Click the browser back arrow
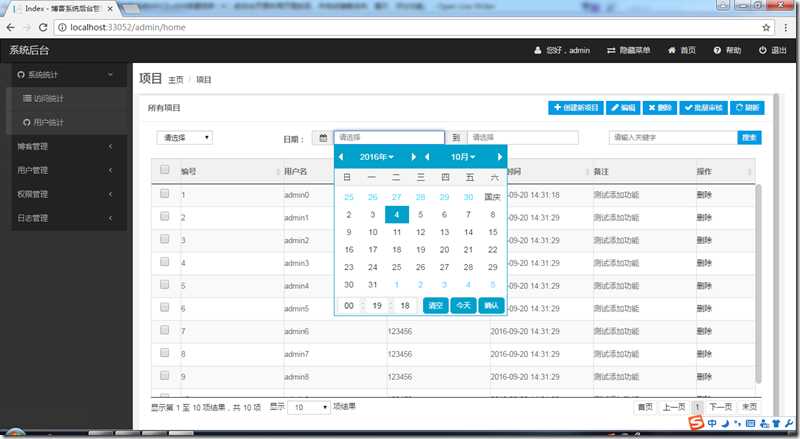This screenshot has width=800, height=439. [x=11, y=28]
